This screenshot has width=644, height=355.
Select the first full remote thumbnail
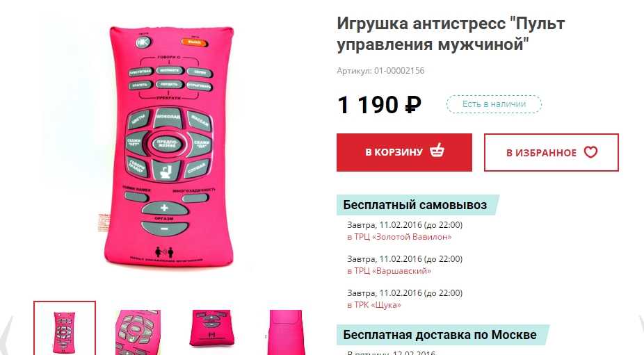pyautogui.click(x=65, y=329)
